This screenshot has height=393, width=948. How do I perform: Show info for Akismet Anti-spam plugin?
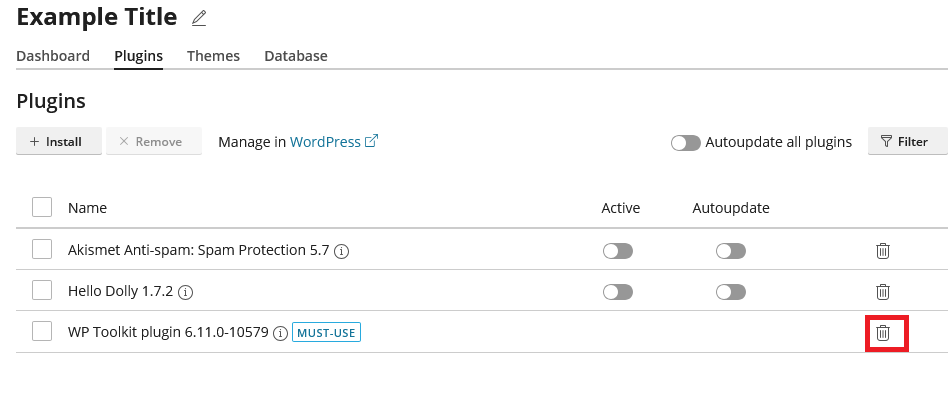pyautogui.click(x=342, y=251)
